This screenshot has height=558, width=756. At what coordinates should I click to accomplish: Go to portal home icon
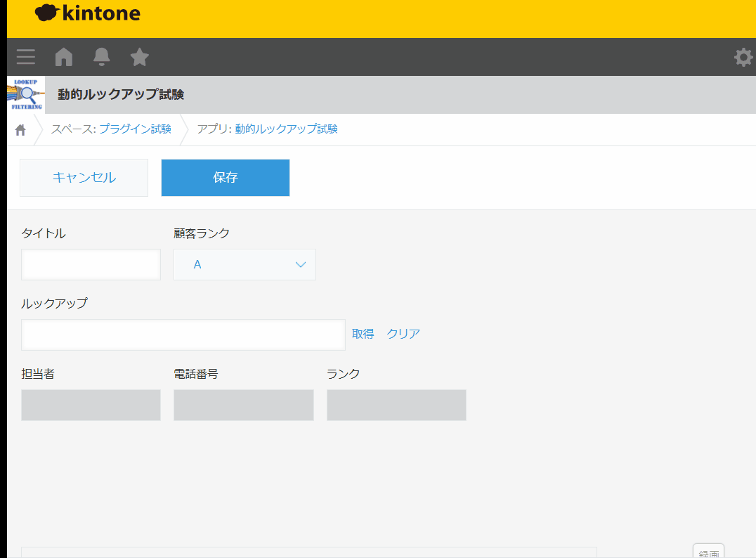[64, 57]
